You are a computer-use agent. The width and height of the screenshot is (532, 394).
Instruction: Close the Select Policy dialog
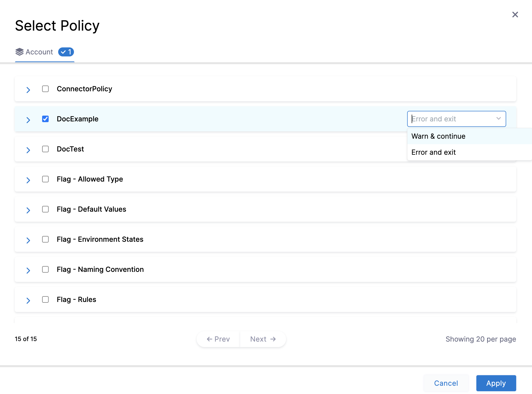click(x=515, y=15)
